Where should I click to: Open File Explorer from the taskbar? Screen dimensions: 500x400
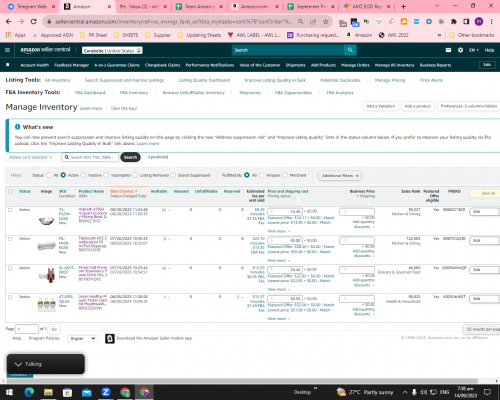point(48,392)
